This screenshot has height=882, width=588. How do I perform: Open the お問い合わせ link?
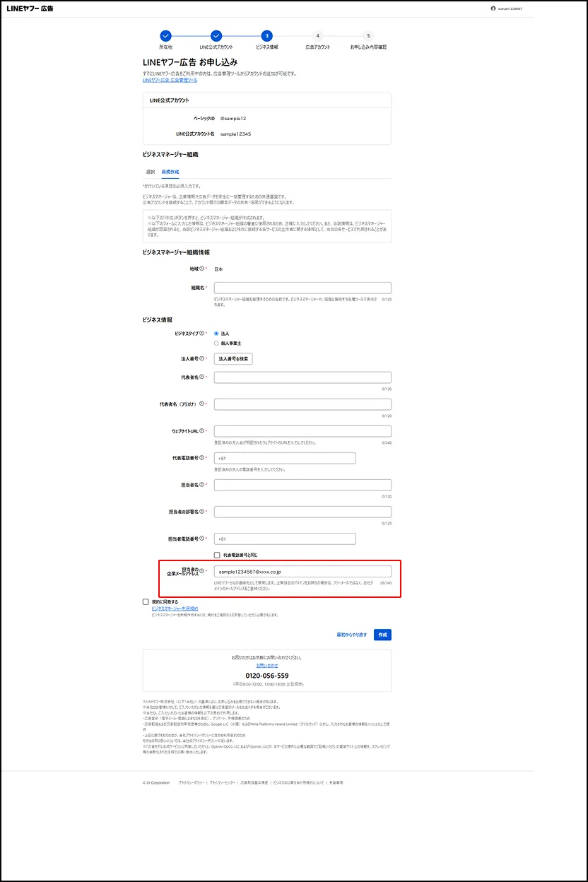tap(267, 666)
